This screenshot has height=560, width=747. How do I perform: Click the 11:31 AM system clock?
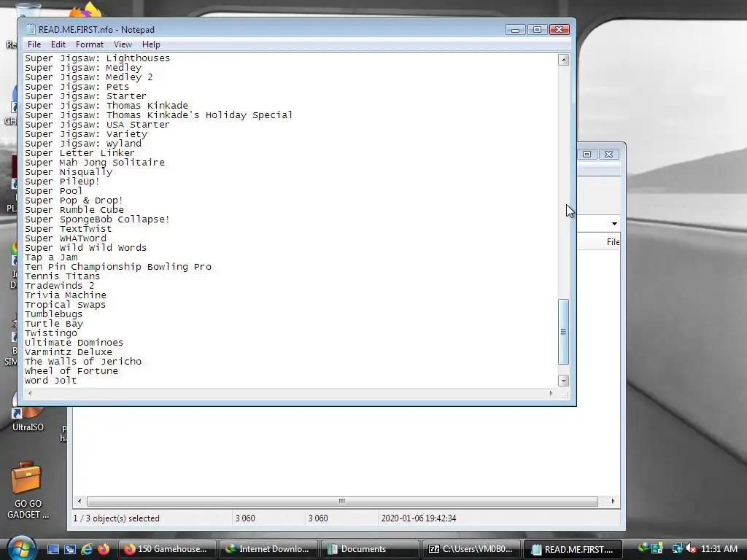click(719, 548)
